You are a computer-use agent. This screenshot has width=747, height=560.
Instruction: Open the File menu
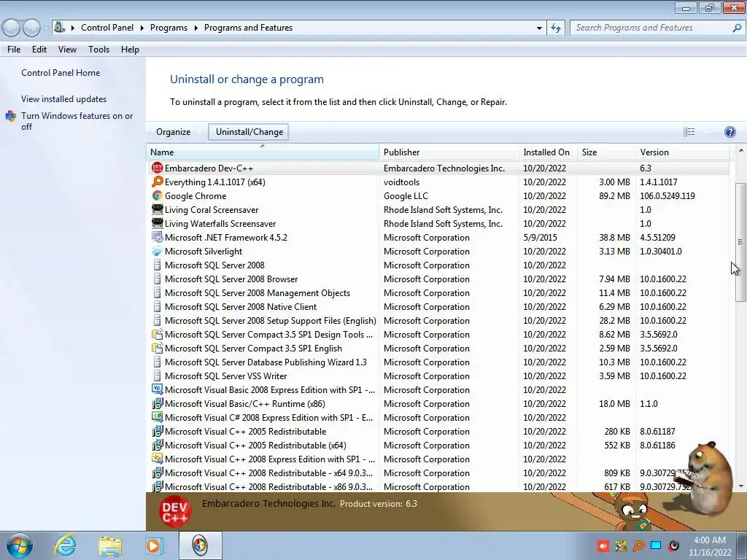14,50
